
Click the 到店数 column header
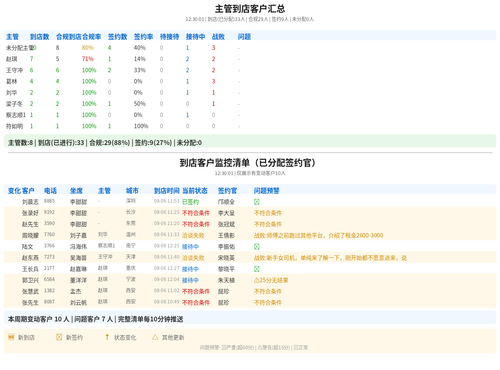pos(39,37)
